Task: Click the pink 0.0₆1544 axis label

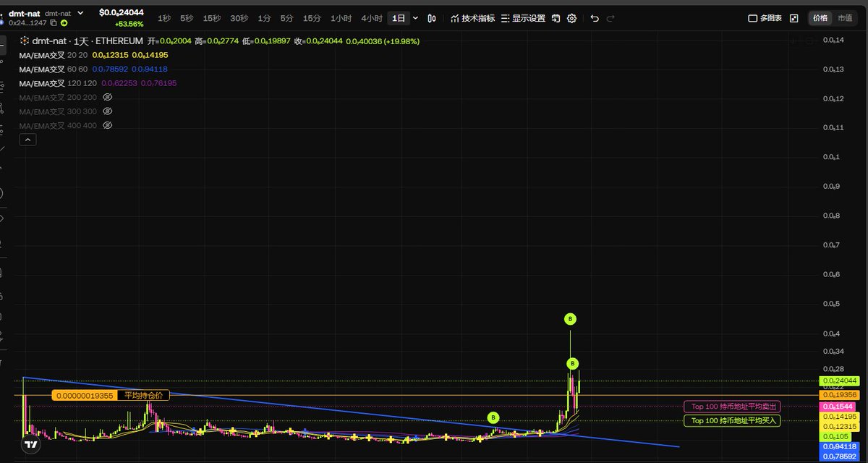Action: 838,408
